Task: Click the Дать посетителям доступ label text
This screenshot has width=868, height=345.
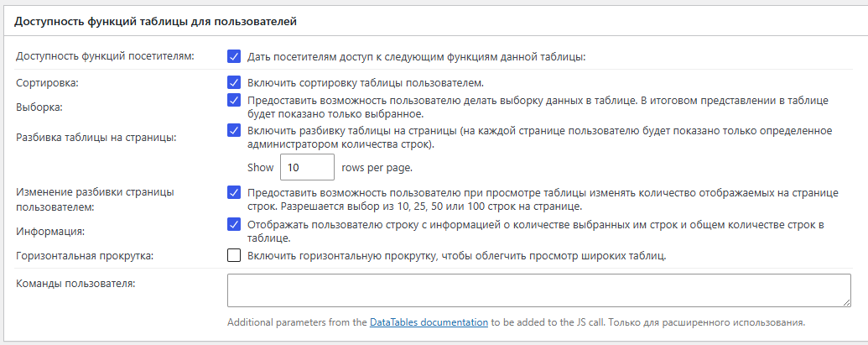Action: (416, 56)
